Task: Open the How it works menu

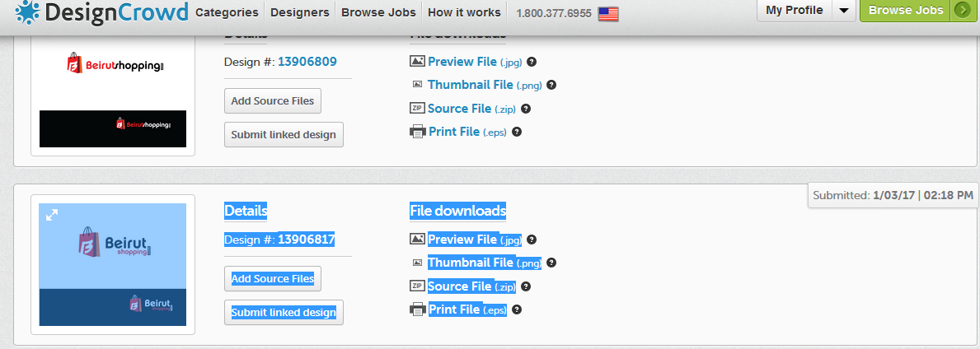Action: (464, 12)
